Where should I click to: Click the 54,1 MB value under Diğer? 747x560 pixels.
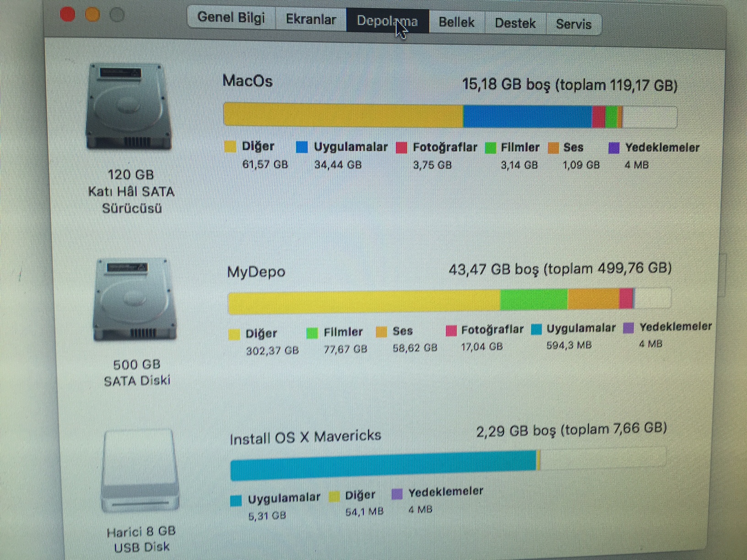(x=364, y=512)
